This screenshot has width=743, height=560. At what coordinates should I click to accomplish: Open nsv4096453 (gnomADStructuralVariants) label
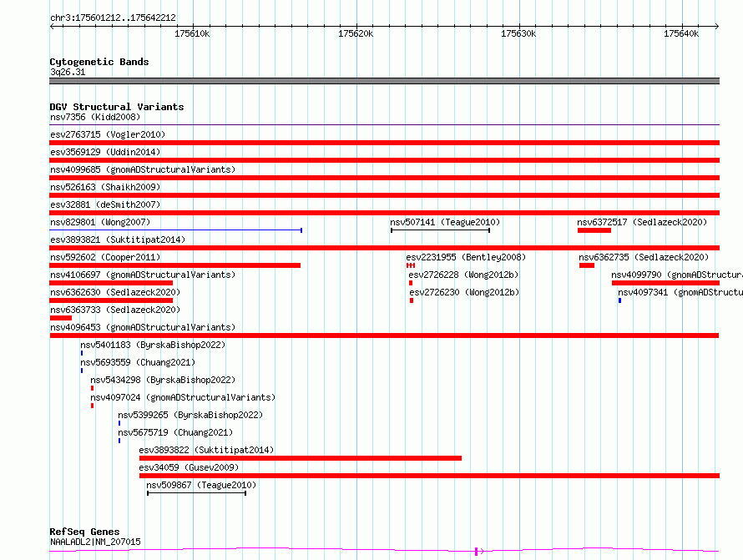[143, 327]
